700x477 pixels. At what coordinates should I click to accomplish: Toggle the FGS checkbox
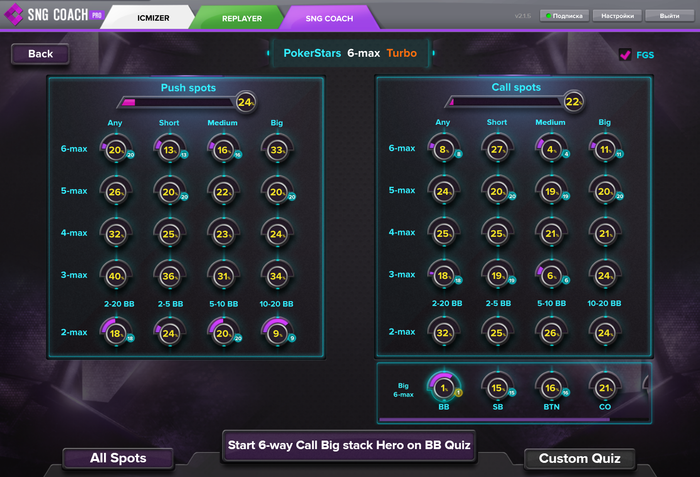[625, 54]
